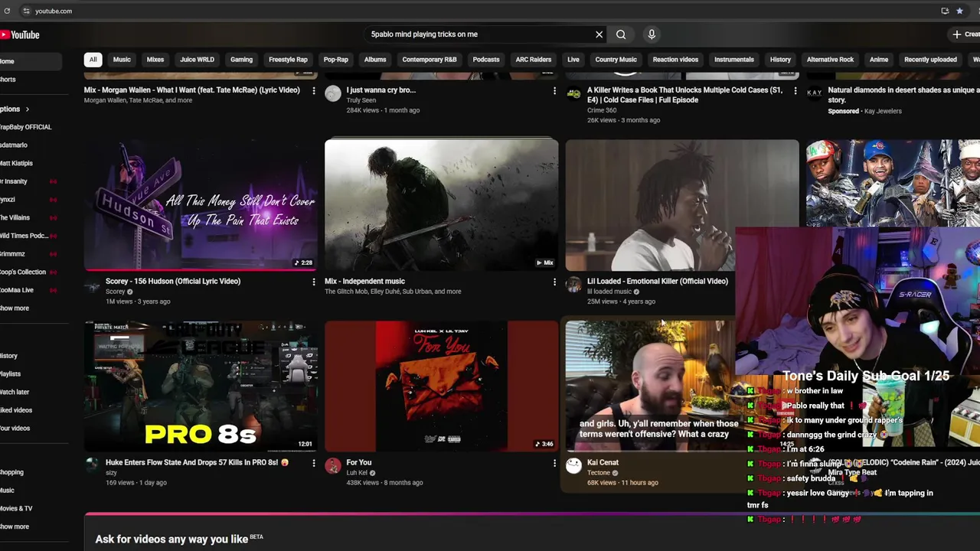This screenshot has height=551, width=980.
Task: Select the Reaction videos filter chip
Action: tap(675, 60)
